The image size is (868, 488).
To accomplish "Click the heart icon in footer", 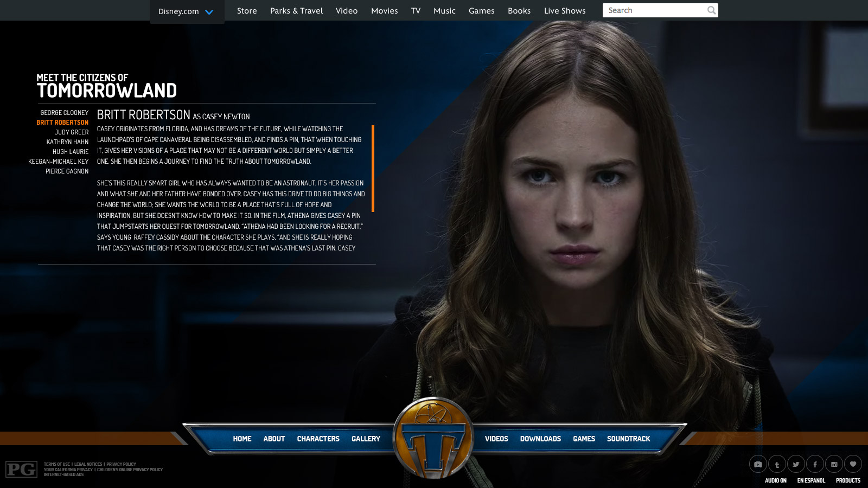I will point(853,464).
